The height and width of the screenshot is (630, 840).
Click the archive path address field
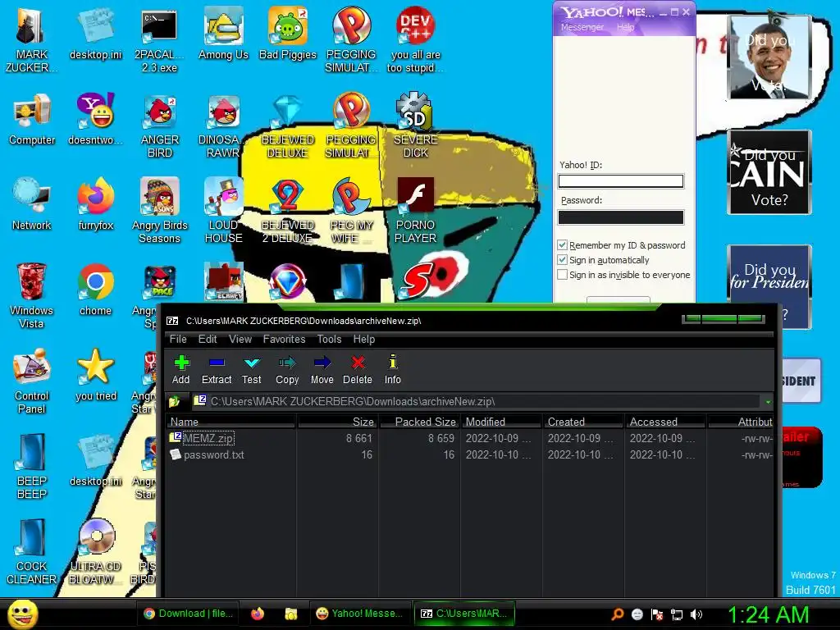(476, 401)
